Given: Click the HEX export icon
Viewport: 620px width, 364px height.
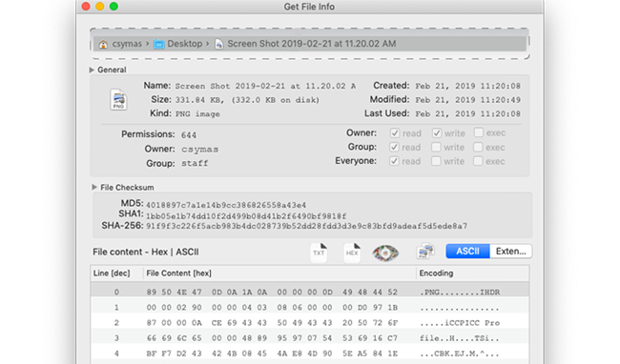Looking at the screenshot, I should [352, 253].
